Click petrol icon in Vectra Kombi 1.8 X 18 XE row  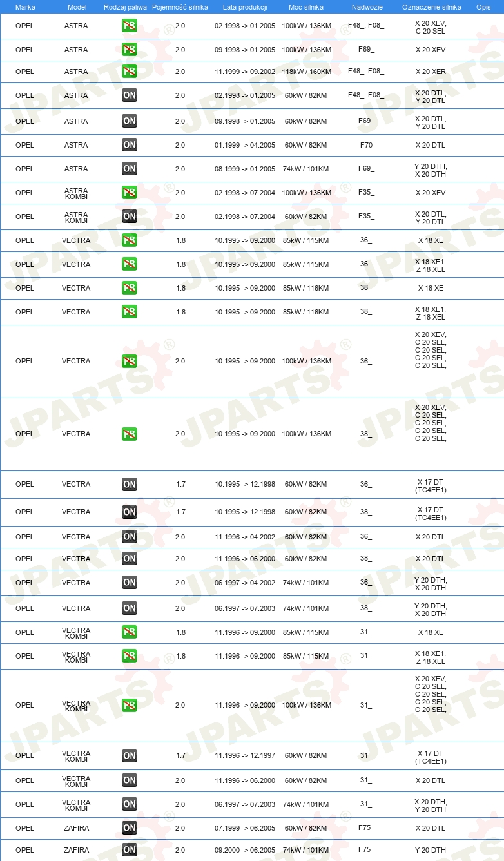130,632
